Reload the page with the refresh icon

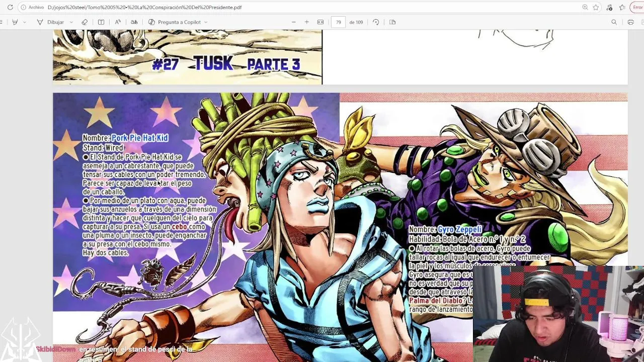pos(10,8)
